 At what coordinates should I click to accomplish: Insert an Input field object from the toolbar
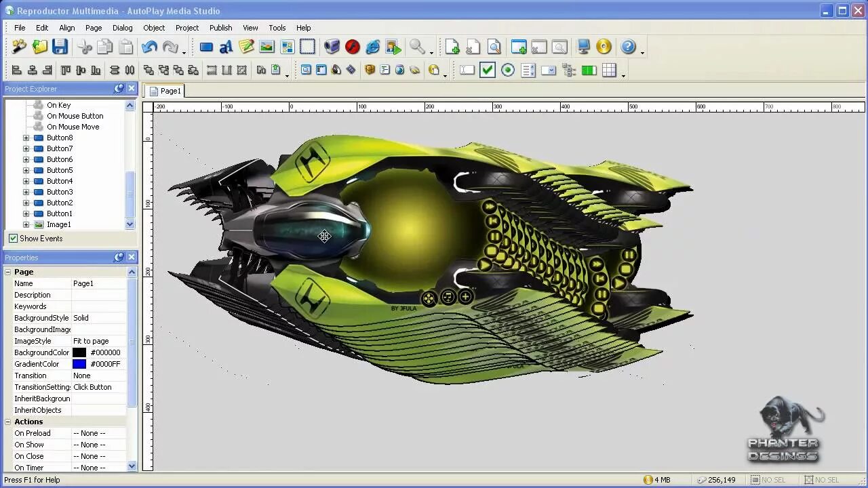[467, 70]
